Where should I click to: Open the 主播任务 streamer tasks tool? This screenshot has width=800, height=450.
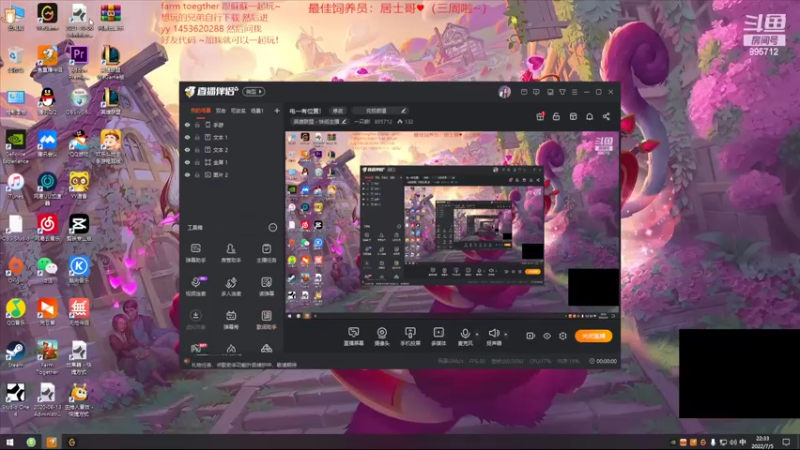coord(266,253)
